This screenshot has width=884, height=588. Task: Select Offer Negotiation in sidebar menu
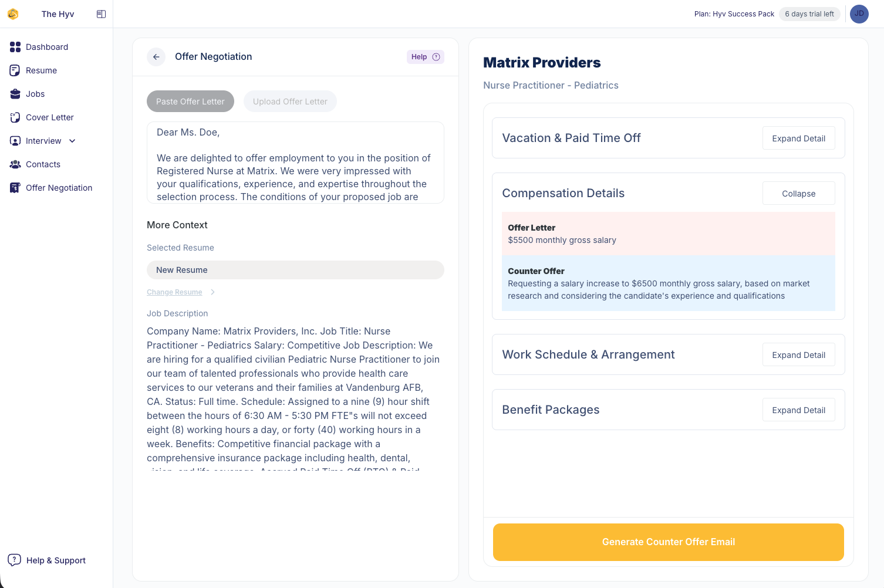[x=59, y=188]
